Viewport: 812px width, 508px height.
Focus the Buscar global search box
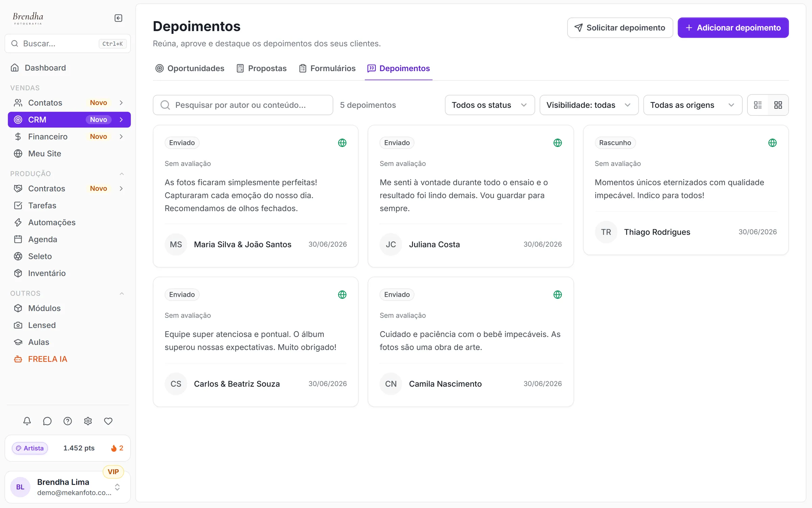click(68, 43)
